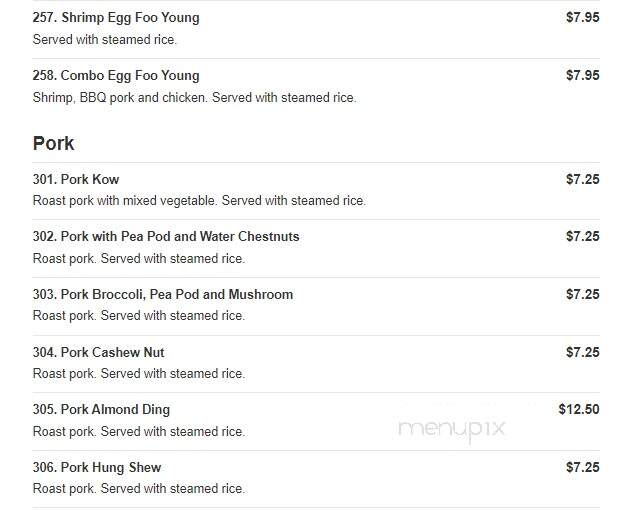Click the Pork section heading
The height and width of the screenshot is (511, 631).
54,143
